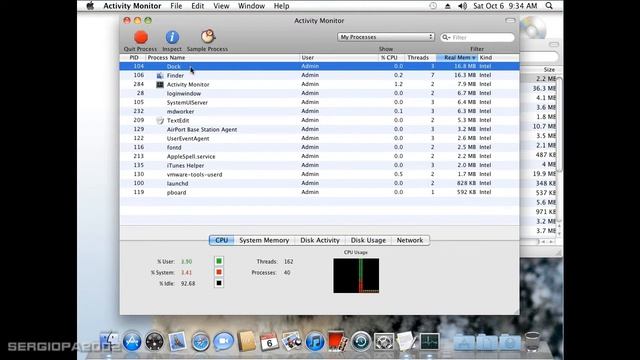
Task: Click the Sample Process icon
Action: tap(208, 37)
